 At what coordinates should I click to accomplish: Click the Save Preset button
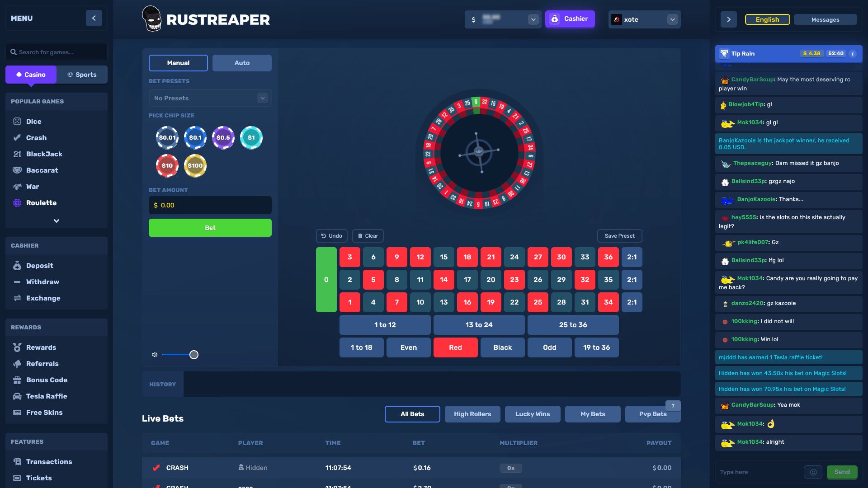point(619,235)
